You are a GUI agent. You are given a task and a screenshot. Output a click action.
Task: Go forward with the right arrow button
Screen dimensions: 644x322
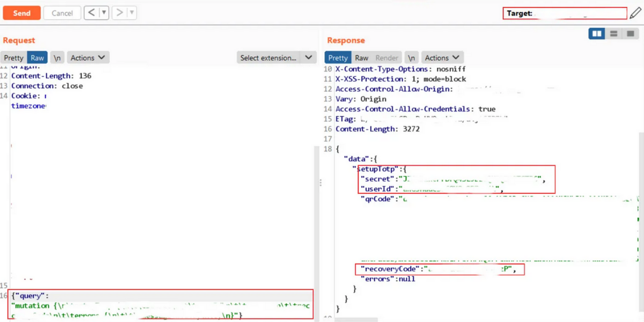119,13
